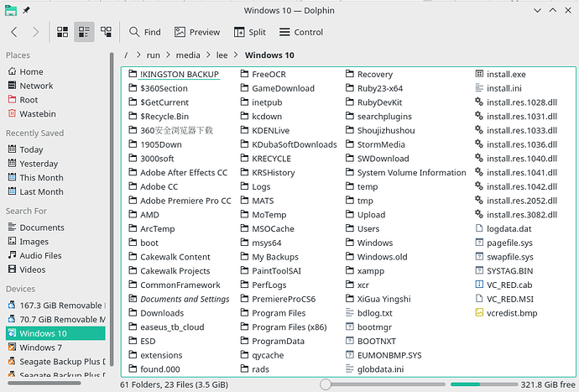Select Windows 10 device in sidebar
Image resolution: width=579 pixels, height=392 pixels.
pos(55,333)
